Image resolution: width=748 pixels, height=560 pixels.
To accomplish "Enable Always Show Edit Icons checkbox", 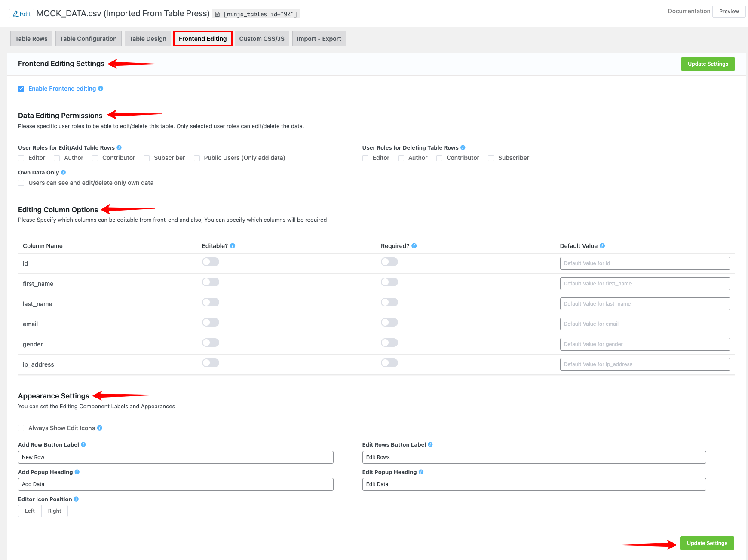I will 21,428.
